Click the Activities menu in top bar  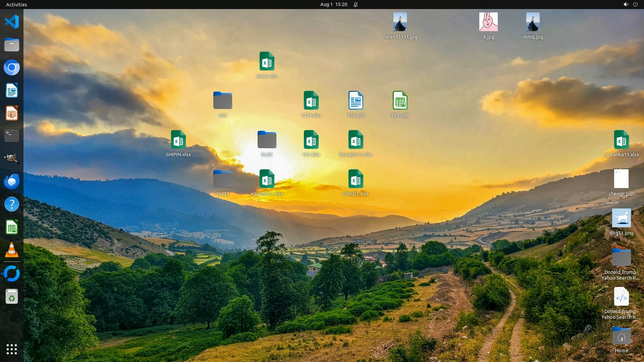[x=16, y=4]
